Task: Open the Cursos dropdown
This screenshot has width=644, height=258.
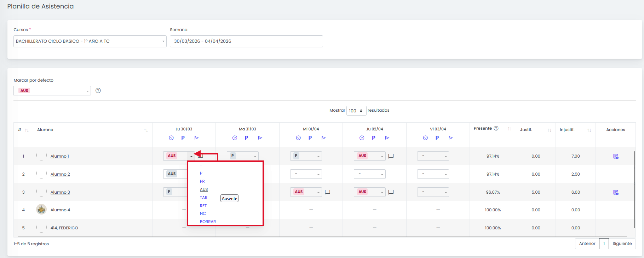Action: [x=90, y=41]
